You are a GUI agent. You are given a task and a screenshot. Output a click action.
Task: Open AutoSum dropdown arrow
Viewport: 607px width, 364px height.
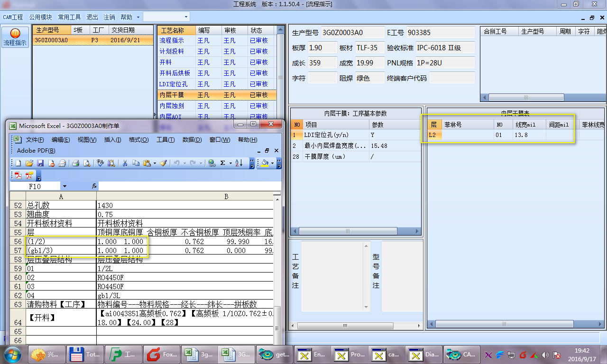[x=230, y=163]
